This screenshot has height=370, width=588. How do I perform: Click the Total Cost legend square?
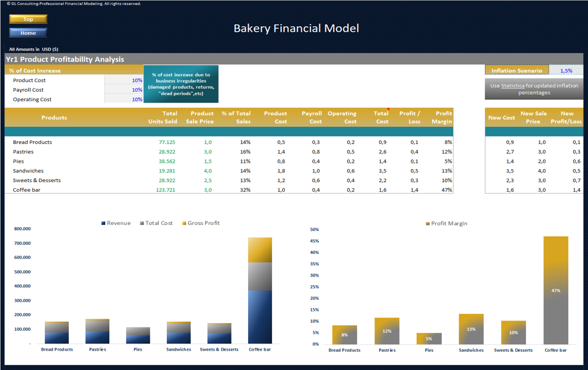(142, 223)
